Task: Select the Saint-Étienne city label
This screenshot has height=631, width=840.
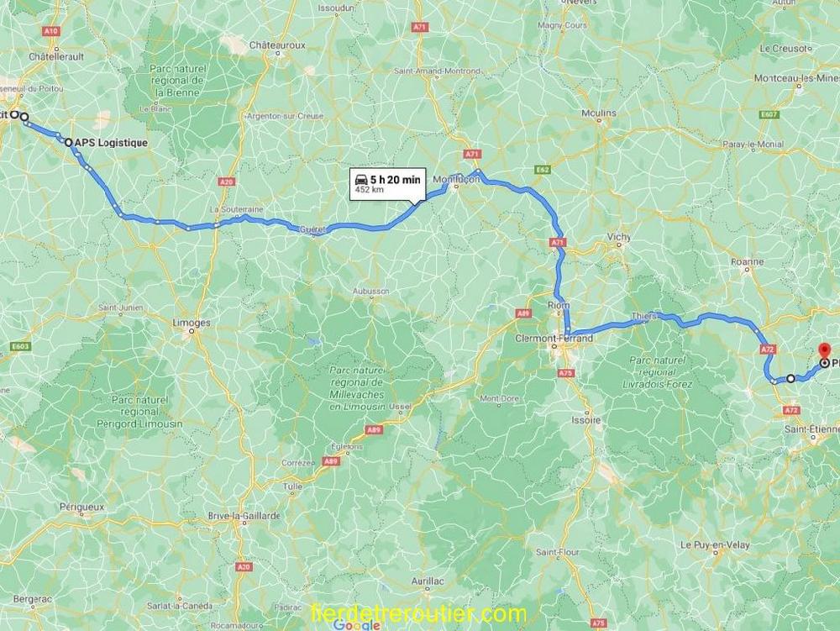Action: [812, 429]
